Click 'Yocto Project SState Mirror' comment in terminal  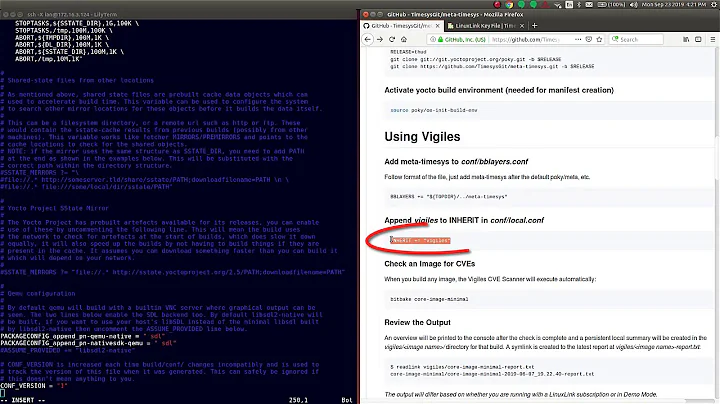pos(54,208)
